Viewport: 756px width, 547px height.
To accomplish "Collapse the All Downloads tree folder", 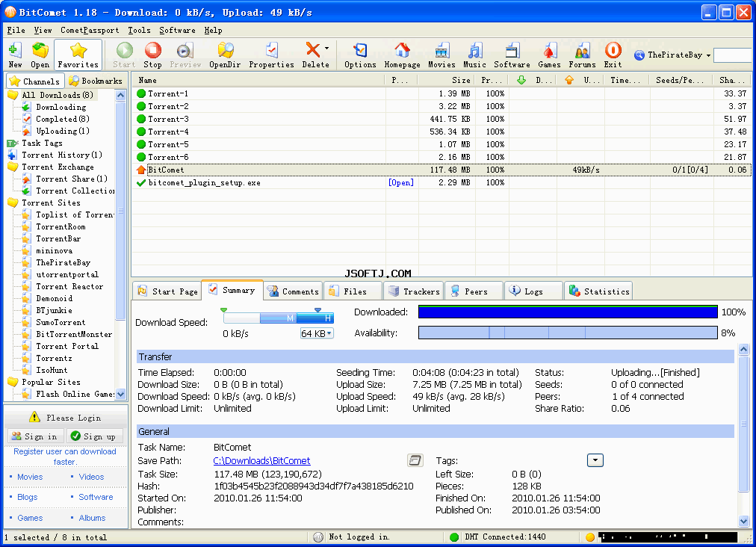I will pos(13,95).
